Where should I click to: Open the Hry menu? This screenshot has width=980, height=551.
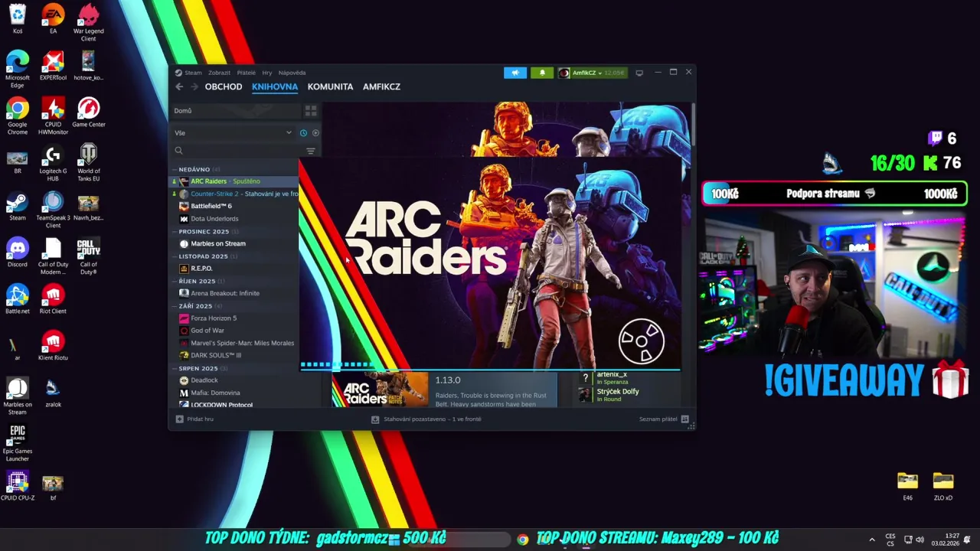[266, 73]
